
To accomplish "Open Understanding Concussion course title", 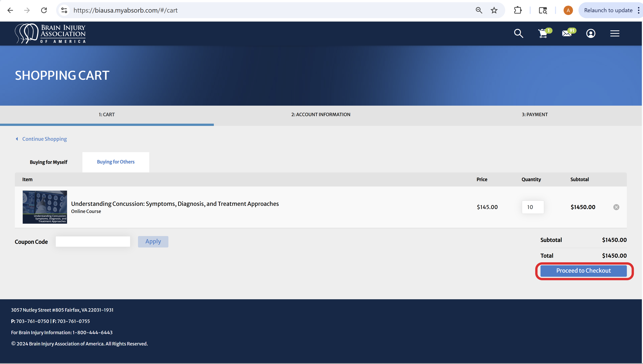I will click(x=175, y=204).
